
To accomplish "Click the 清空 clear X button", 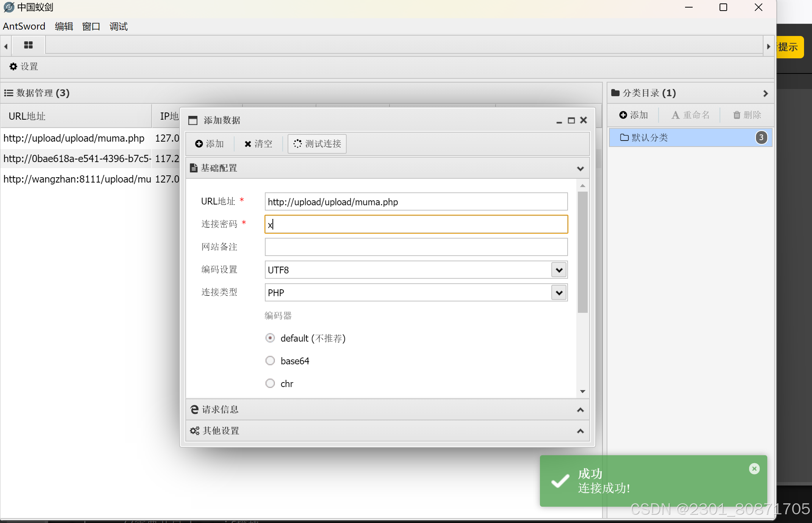I will pos(258,144).
